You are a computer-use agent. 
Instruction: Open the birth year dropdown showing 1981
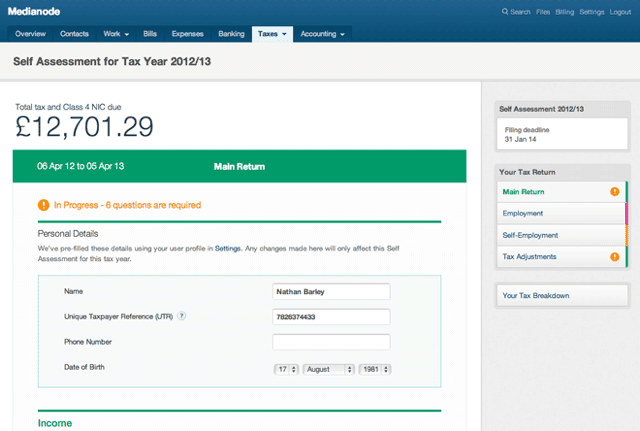(x=375, y=369)
